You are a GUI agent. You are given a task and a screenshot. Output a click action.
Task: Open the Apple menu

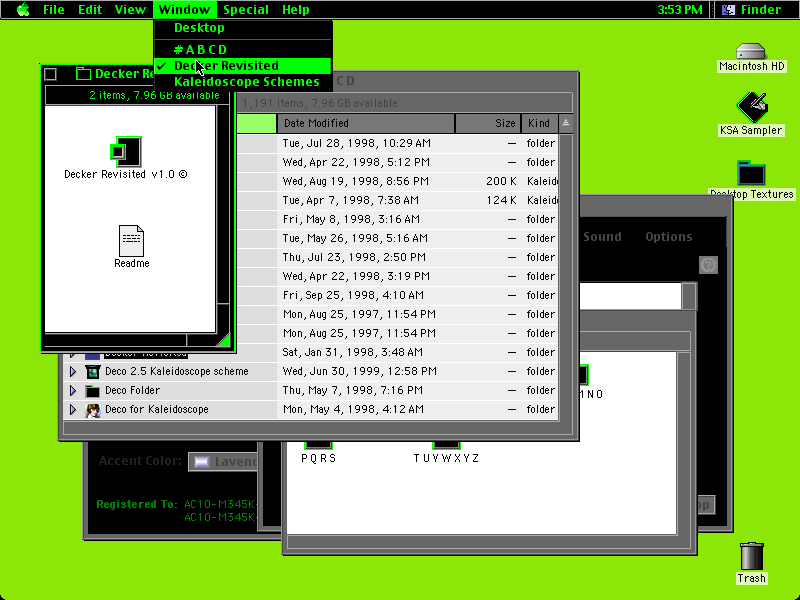tap(23, 9)
